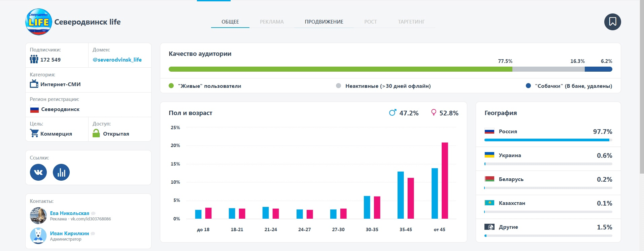The height and width of the screenshot is (251, 644).
Task: Open Ева Никольская's profile link
Action: [70, 213]
